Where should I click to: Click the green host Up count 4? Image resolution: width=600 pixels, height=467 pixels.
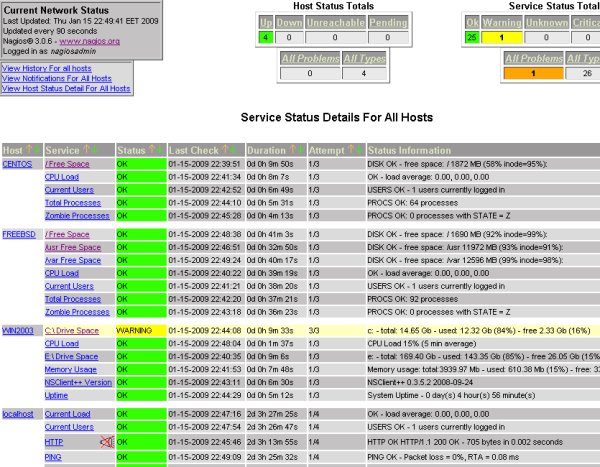[x=266, y=38]
